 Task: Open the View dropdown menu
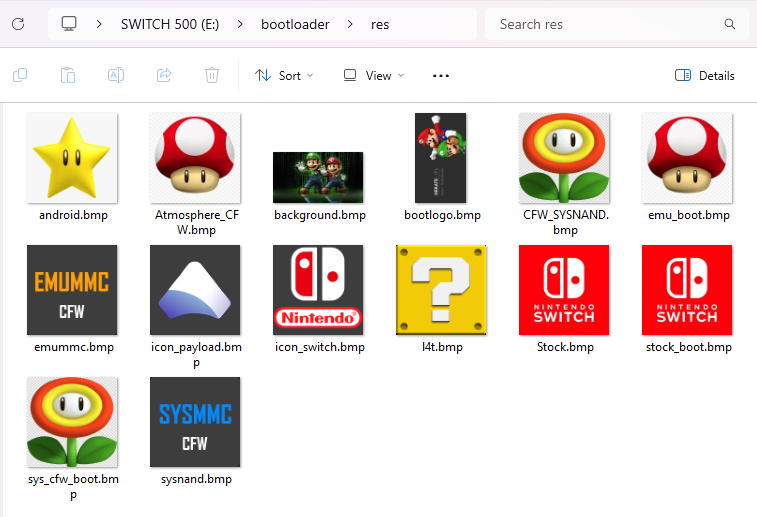374,75
